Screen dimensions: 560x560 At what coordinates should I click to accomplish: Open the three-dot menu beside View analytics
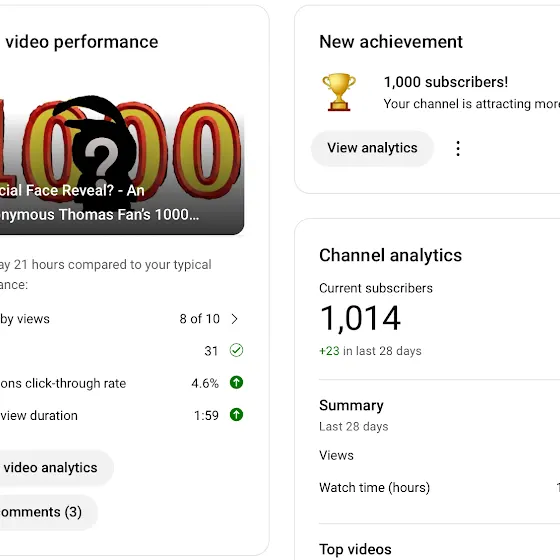pos(458,148)
